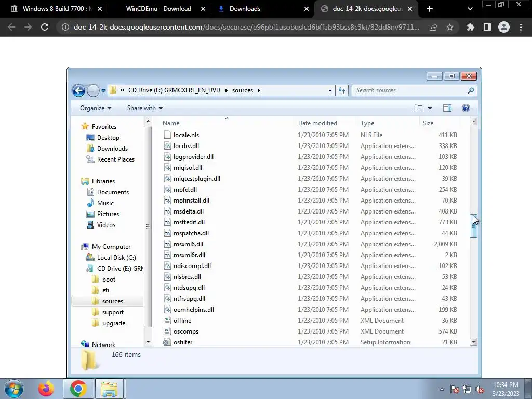Click the Explorer help icon
Screen dimensions: 532x399
click(466, 108)
